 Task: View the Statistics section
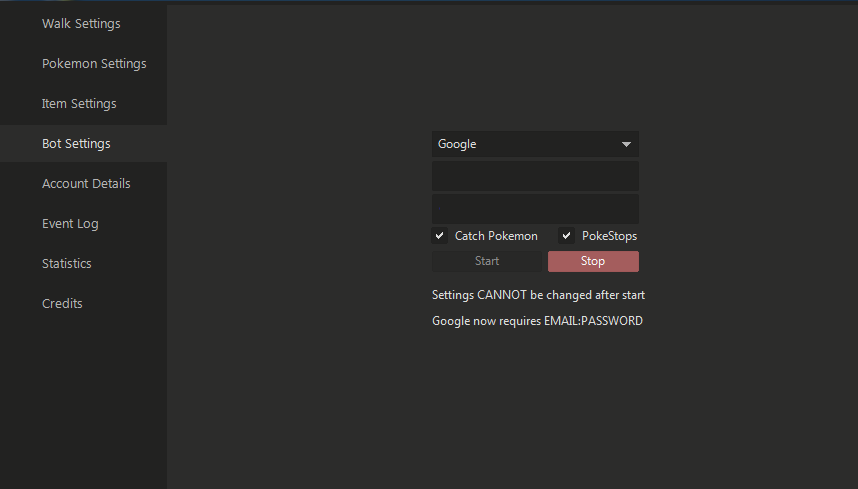pyautogui.click(x=67, y=264)
